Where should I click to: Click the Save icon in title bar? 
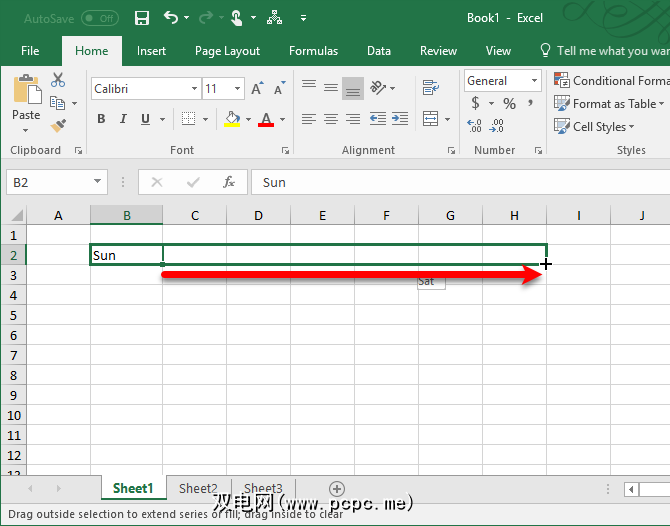tap(141, 18)
